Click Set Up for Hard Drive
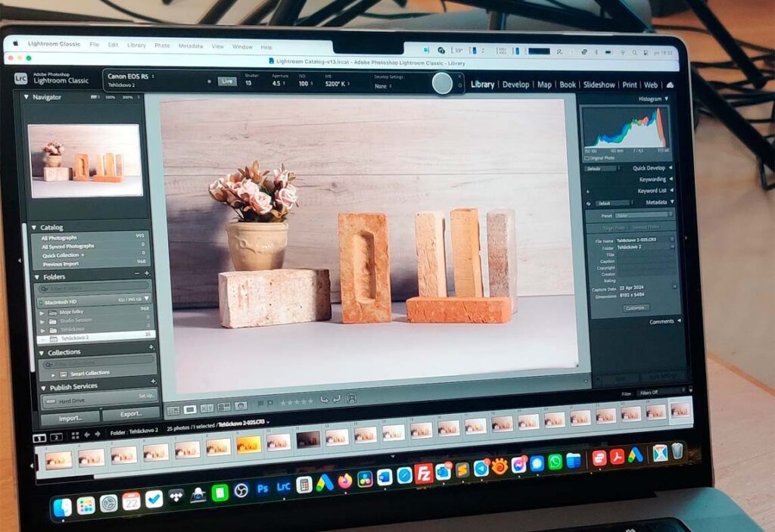Screen dimensions: 775x532 (146, 396)
